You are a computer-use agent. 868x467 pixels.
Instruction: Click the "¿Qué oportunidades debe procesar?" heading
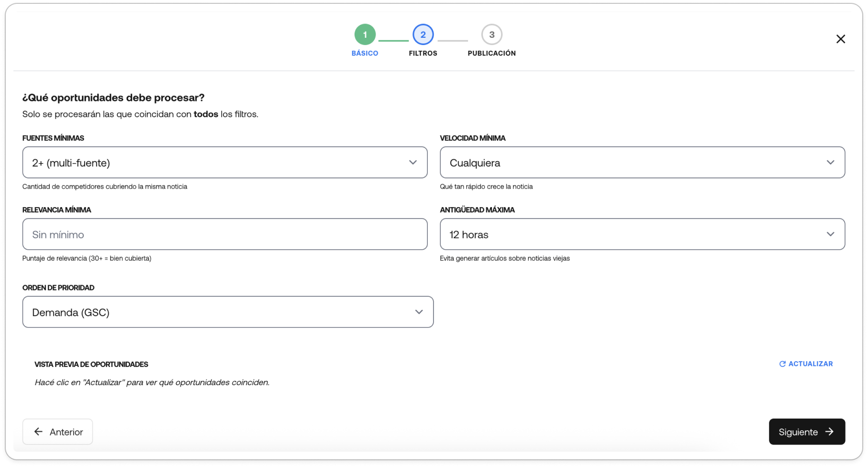pos(113,98)
